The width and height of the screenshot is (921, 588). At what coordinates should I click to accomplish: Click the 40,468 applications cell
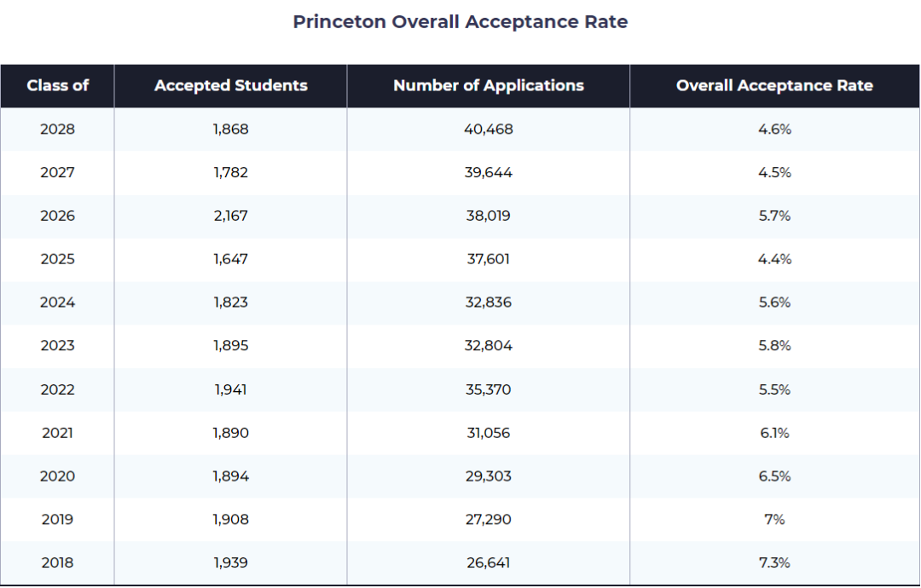tap(488, 129)
